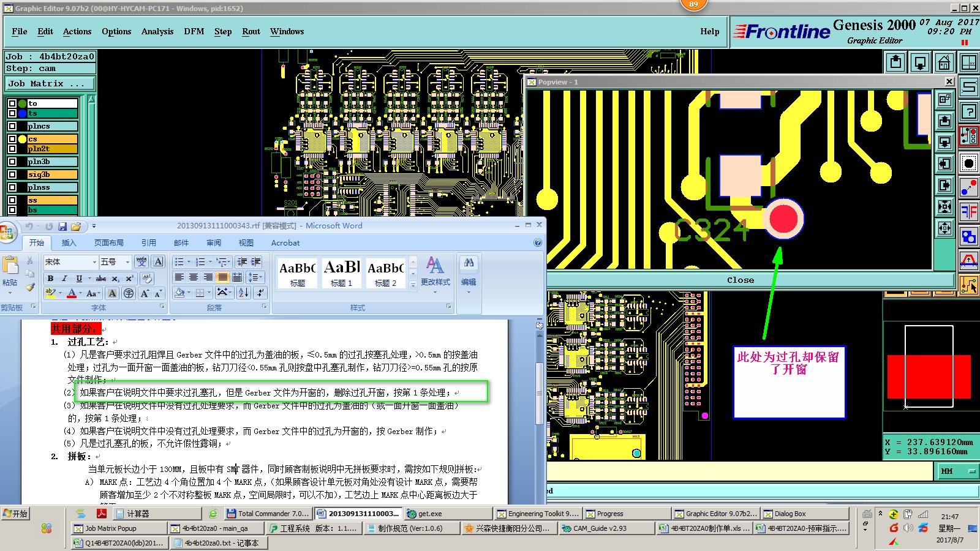The width and height of the screenshot is (980, 551).
Task: Click the Windows 开始 start button
Action: [x=15, y=513]
